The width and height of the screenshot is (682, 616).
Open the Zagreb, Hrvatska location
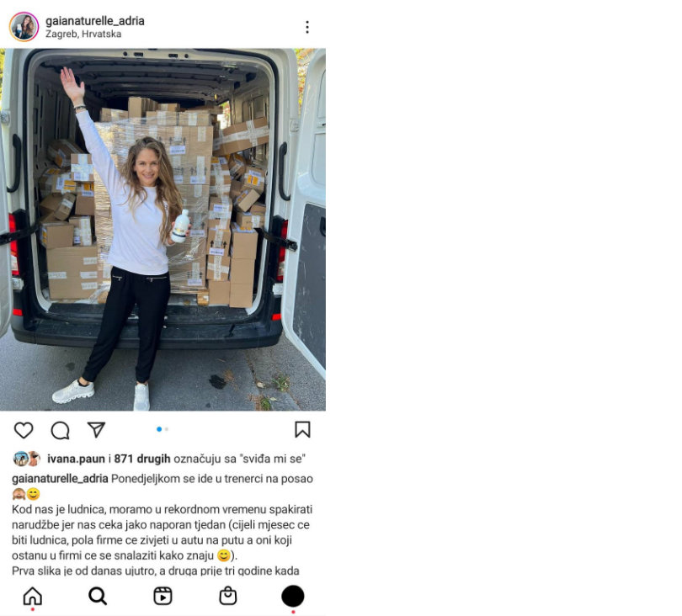click(83, 34)
